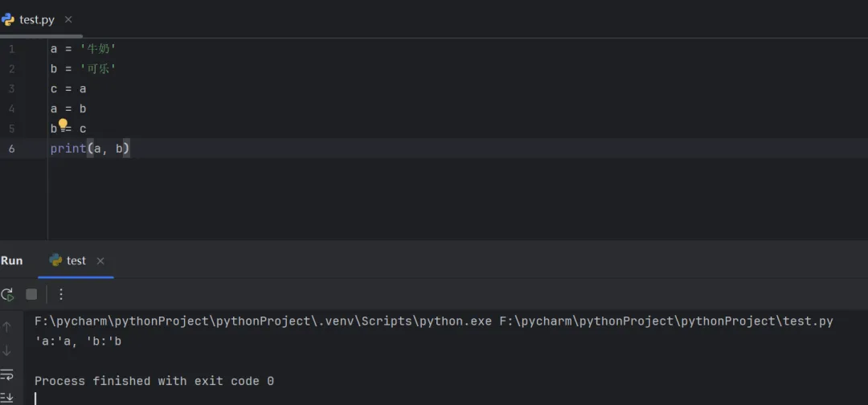Screen dimensions: 868x405
Task: Click the Run tool window label
Action: (12, 260)
